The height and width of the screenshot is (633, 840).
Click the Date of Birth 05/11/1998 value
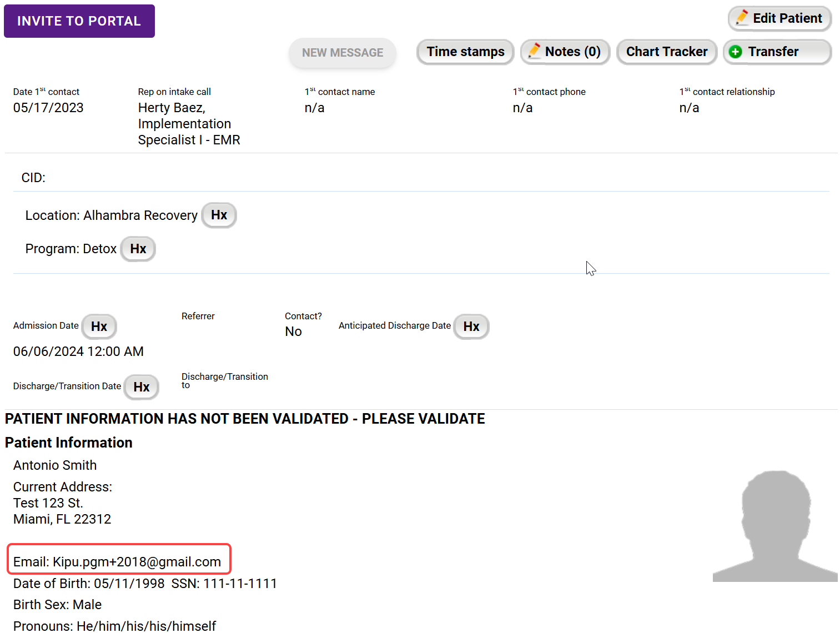pos(129,584)
